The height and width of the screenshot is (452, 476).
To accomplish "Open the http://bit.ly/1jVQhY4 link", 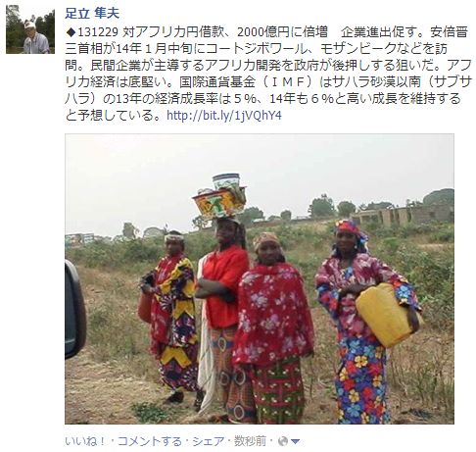I will click(224, 116).
